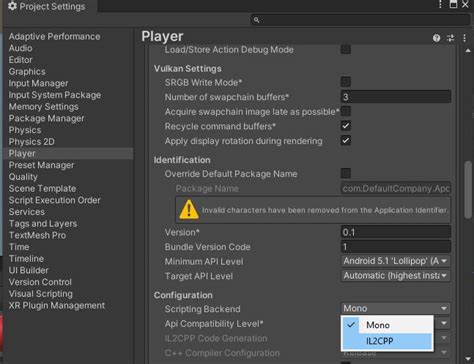The image size is (474, 364).
Task: Click the settings search input field
Action: 360,20
